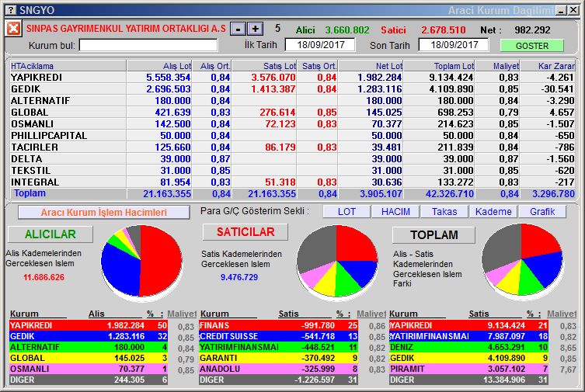Sort by Net Lot column header

click(x=371, y=66)
